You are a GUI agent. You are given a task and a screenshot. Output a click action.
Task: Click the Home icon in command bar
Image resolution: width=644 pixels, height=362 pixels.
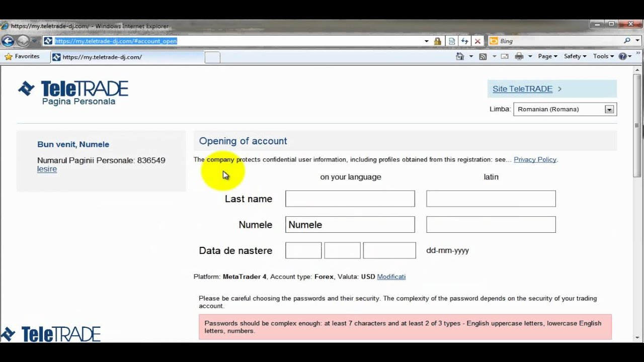point(460,56)
